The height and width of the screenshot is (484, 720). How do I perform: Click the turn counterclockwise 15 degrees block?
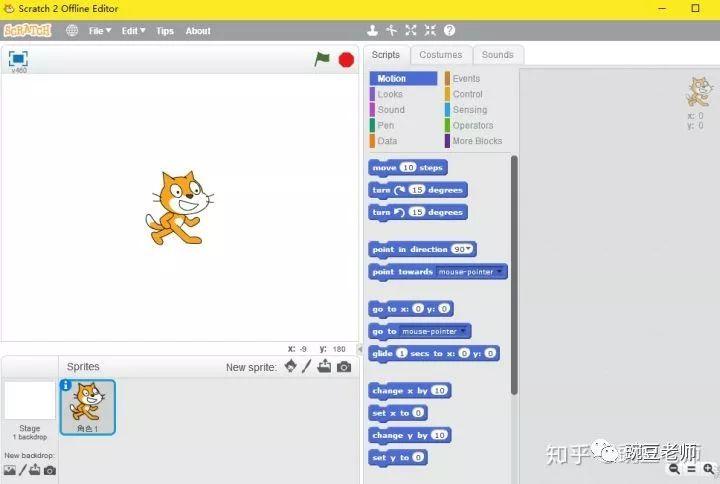click(x=418, y=213)
